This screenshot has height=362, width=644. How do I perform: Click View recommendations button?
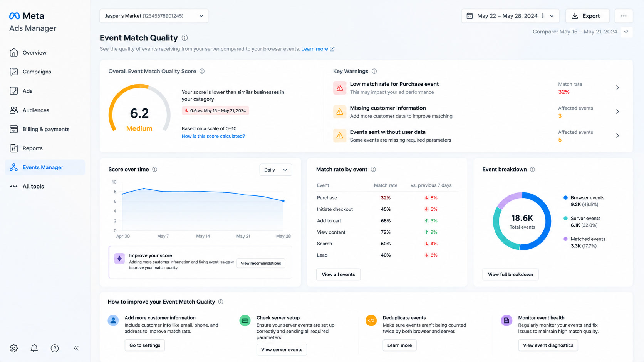pyautogui.click(x=261, y=263)
